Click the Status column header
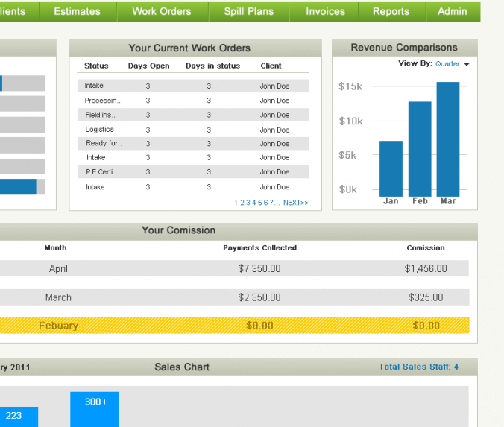Image resolution: width=504 pixels, height=427 pixels. click(x=96, y=66)
